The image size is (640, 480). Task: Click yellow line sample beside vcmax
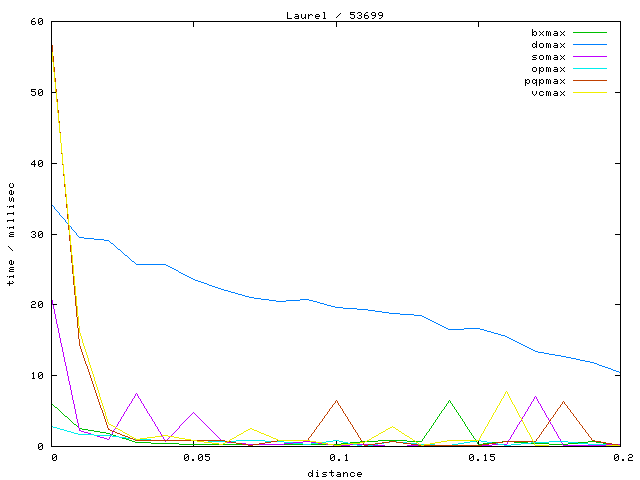(590, 93)
